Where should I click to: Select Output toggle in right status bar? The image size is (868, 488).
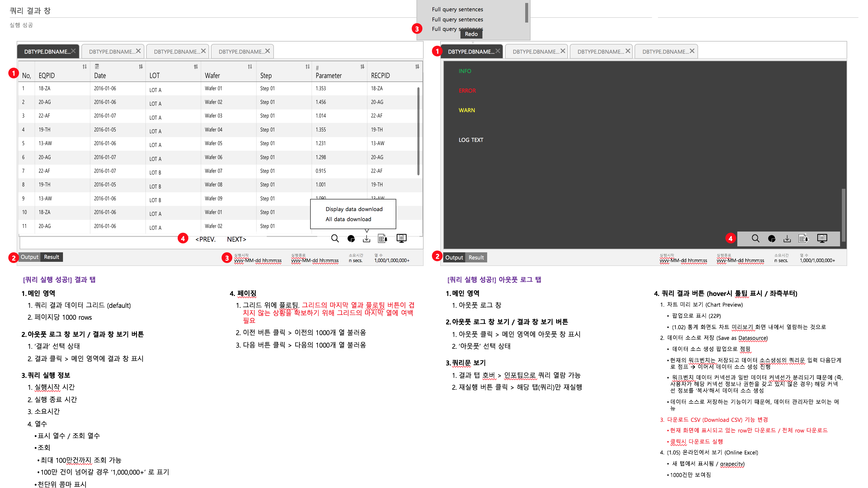point(454,257)
